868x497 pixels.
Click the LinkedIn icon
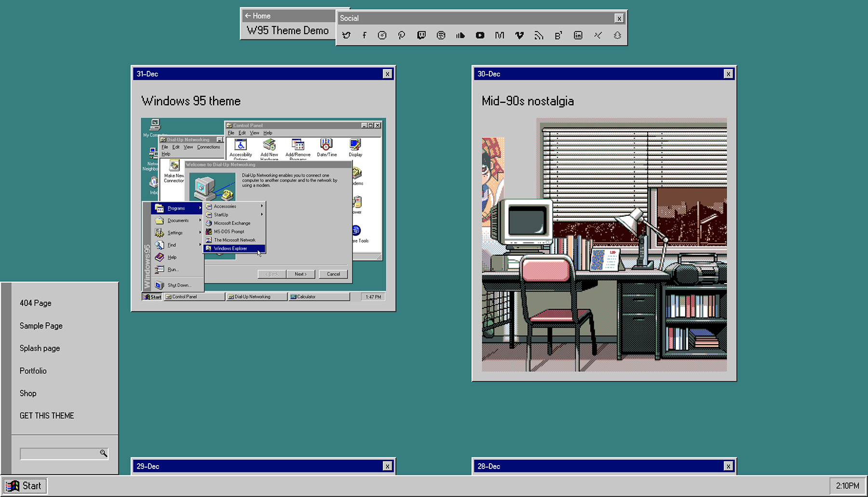tap(578, 35)
